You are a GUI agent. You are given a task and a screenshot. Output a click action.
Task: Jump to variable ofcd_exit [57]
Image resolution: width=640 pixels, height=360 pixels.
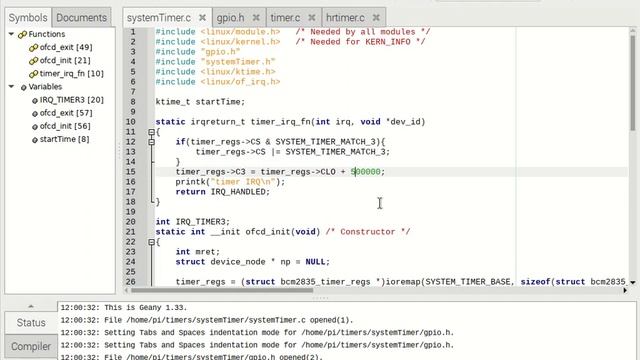click(x=66, y=113)
